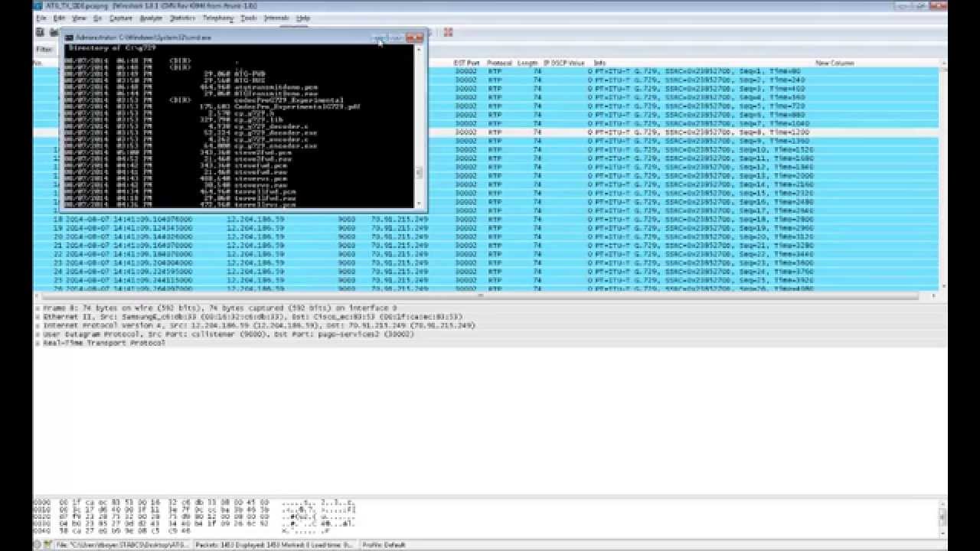The height and width of the screenshot is (551, 980).
Task: Click the Profile: Default status entry
Action: 384,545
